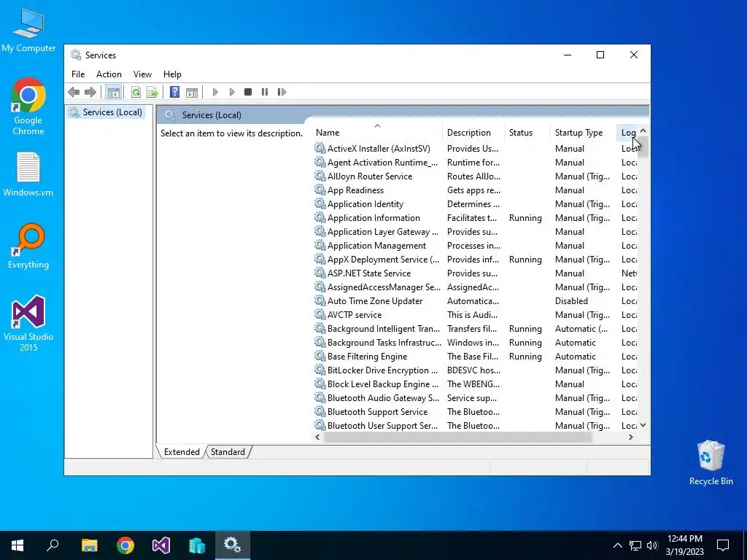Select the ASP.NET State Service row
Image resolution: width=747 pixels, height=560 pixels.
(476, 273)
